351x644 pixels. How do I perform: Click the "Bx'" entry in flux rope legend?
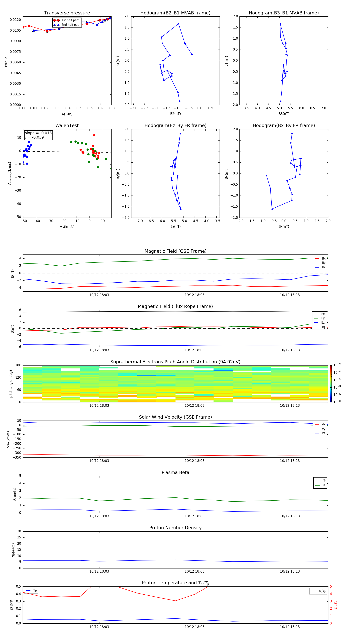point(320,314)
